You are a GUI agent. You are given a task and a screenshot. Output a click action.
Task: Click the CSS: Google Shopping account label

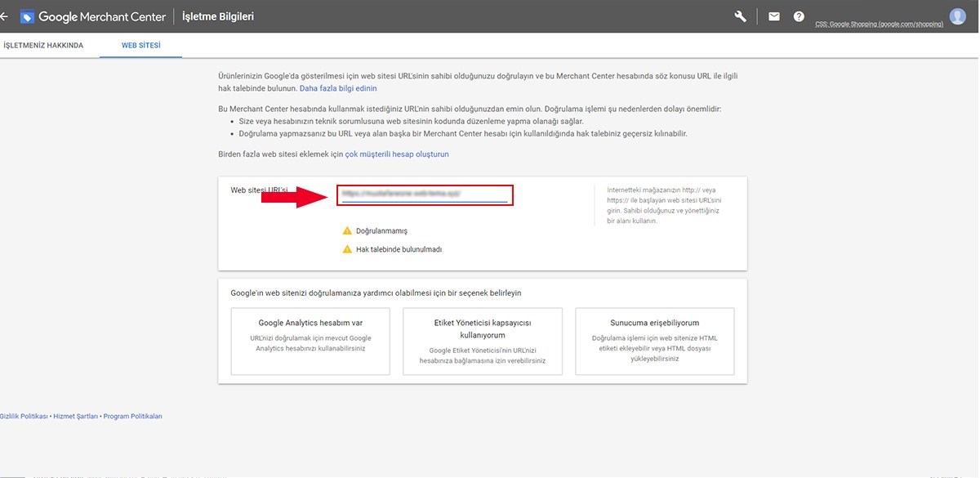[879, 25]
